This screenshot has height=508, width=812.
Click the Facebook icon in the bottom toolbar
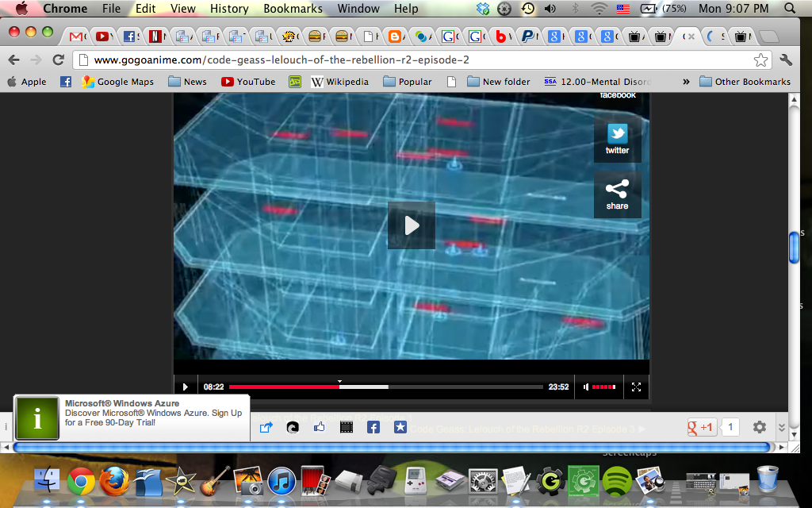pos(373,427)
